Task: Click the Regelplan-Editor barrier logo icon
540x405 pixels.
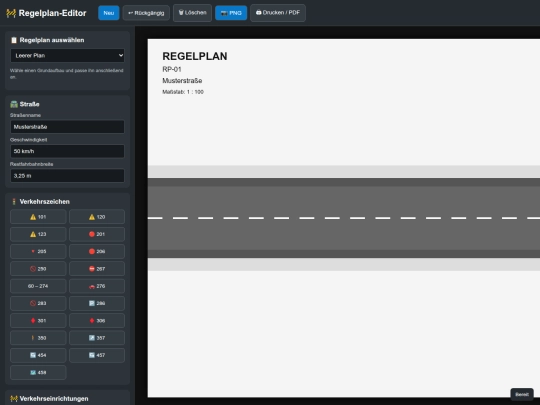Action: point(11,13)
